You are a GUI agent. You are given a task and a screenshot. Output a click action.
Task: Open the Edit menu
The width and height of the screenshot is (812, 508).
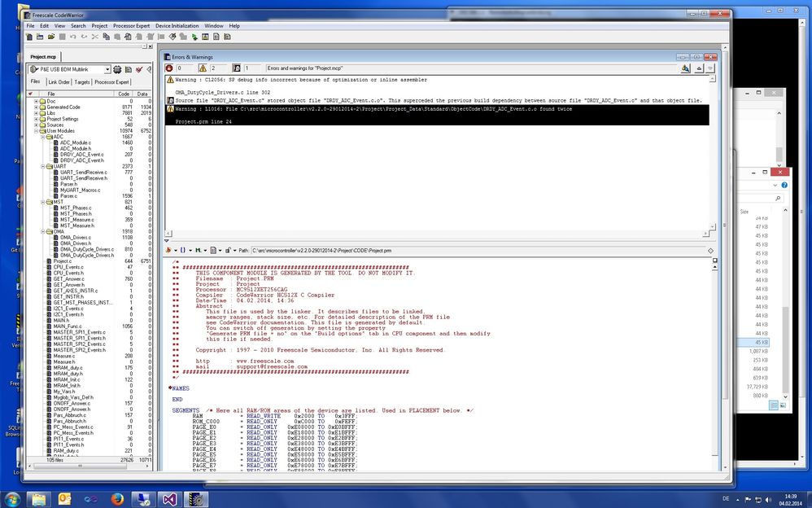[45, 26]
